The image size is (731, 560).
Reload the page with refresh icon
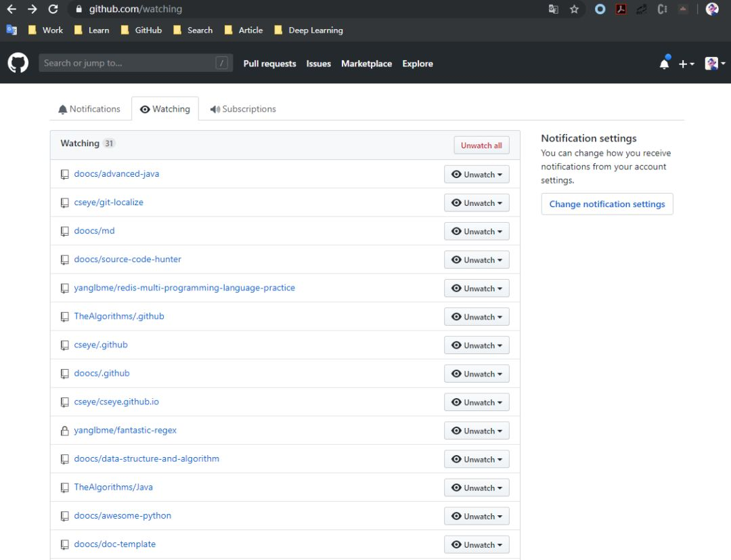53,9
